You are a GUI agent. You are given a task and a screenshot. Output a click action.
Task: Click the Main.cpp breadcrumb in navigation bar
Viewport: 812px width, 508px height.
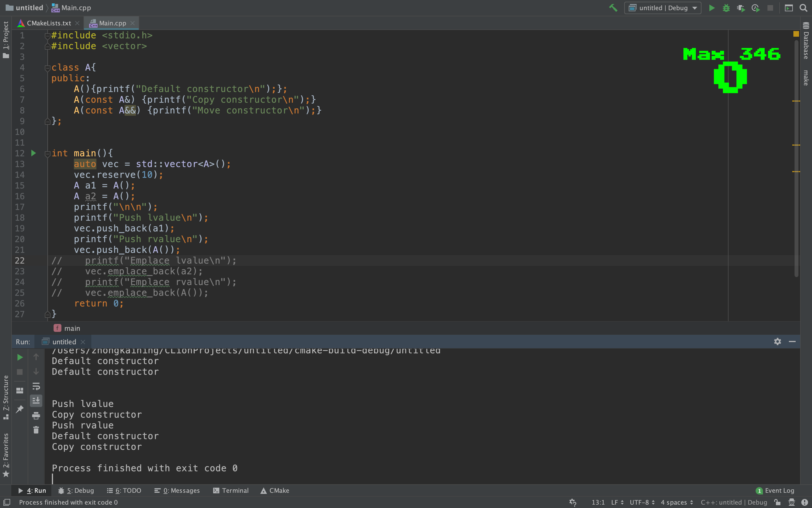coord(71,8)
